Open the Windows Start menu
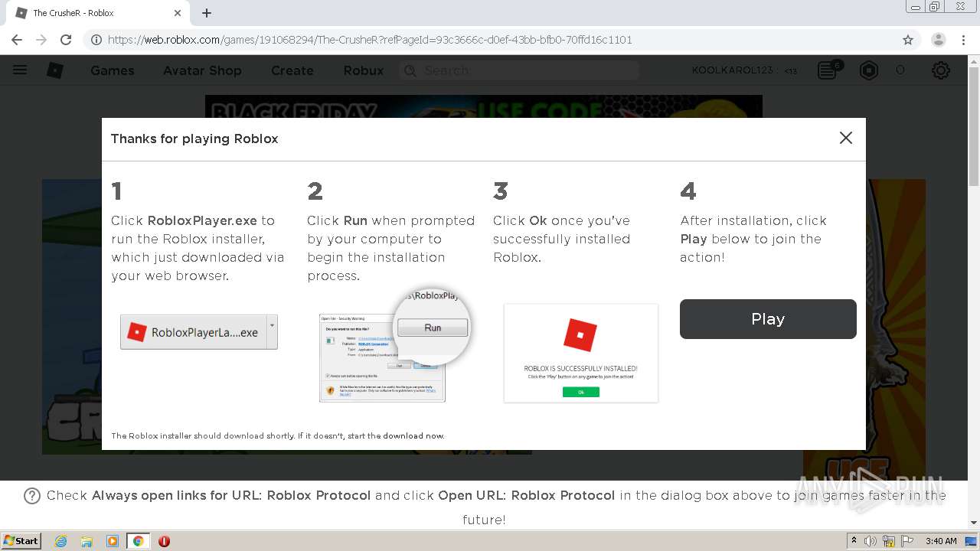980x551 pixels. tap(21, 540)
